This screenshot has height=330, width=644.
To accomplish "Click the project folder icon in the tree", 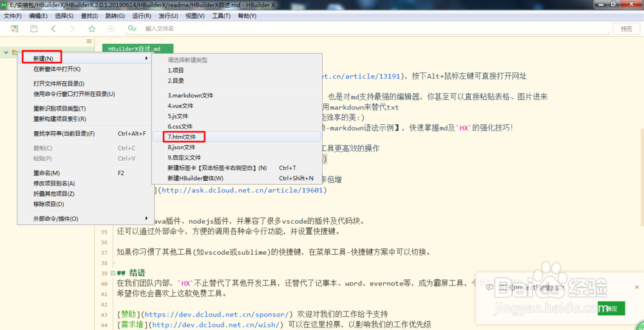I will click(15, 52).
